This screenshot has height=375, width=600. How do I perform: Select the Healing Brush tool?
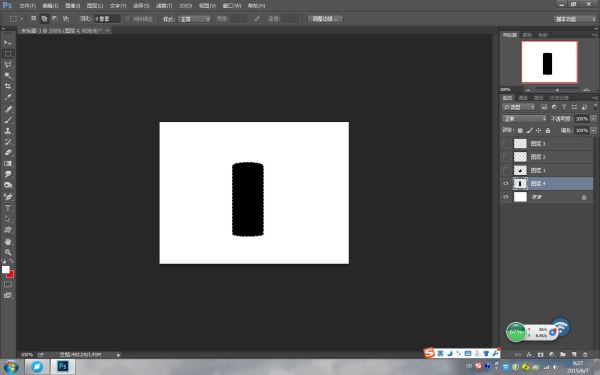[8, 109]
